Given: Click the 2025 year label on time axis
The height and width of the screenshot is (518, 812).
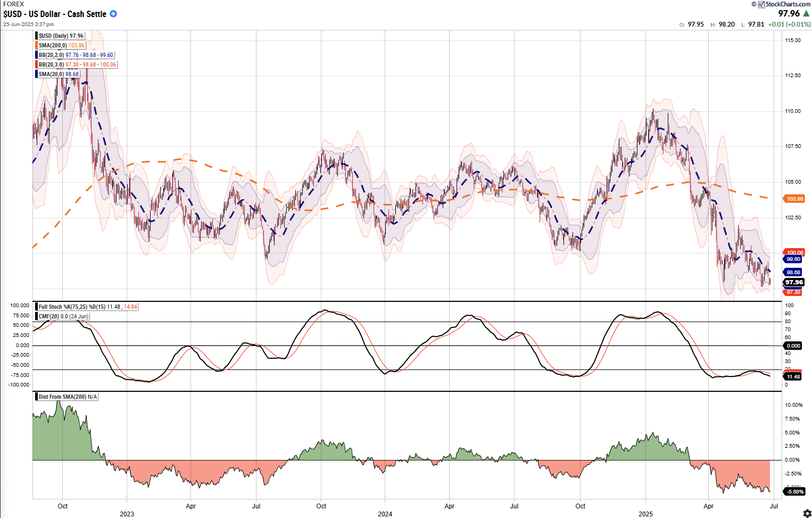Looking at the screenshot, I should pos(645,514).
